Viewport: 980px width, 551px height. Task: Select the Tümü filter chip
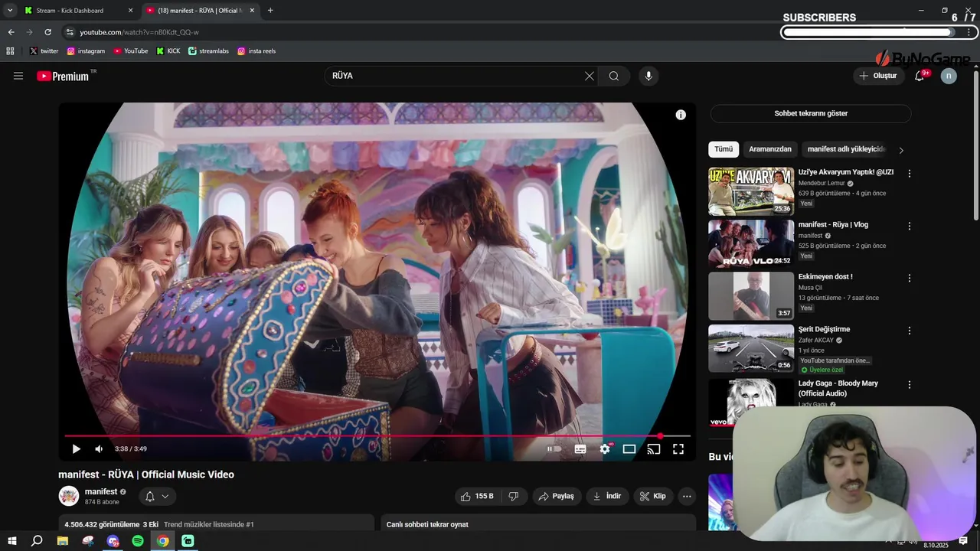click(x=724, y=149)
